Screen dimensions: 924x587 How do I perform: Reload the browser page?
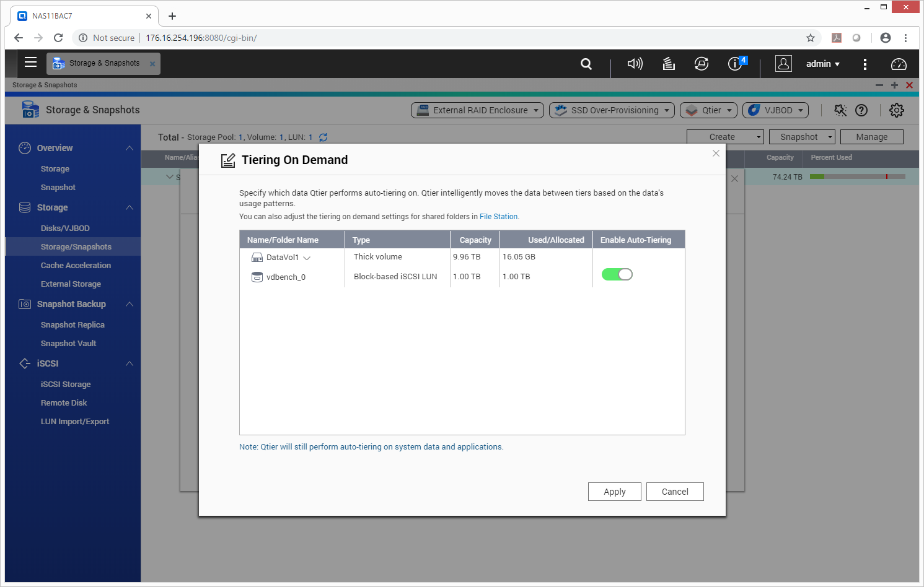coord(58,38)
